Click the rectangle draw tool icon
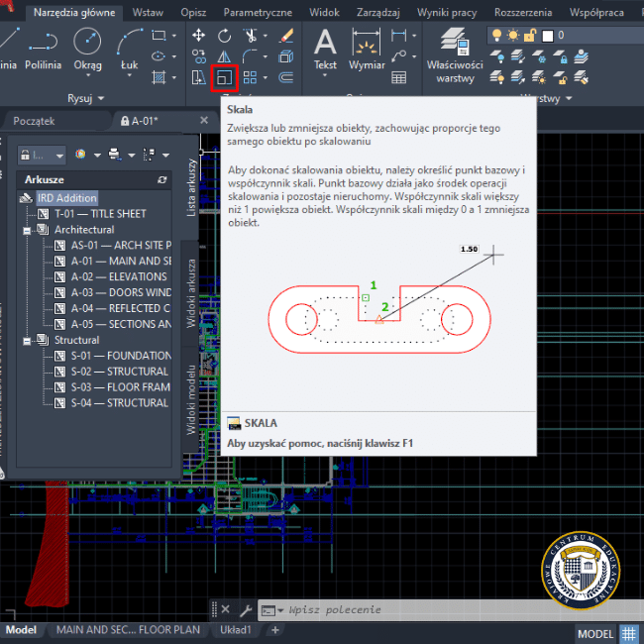 [x=159, y=36]
